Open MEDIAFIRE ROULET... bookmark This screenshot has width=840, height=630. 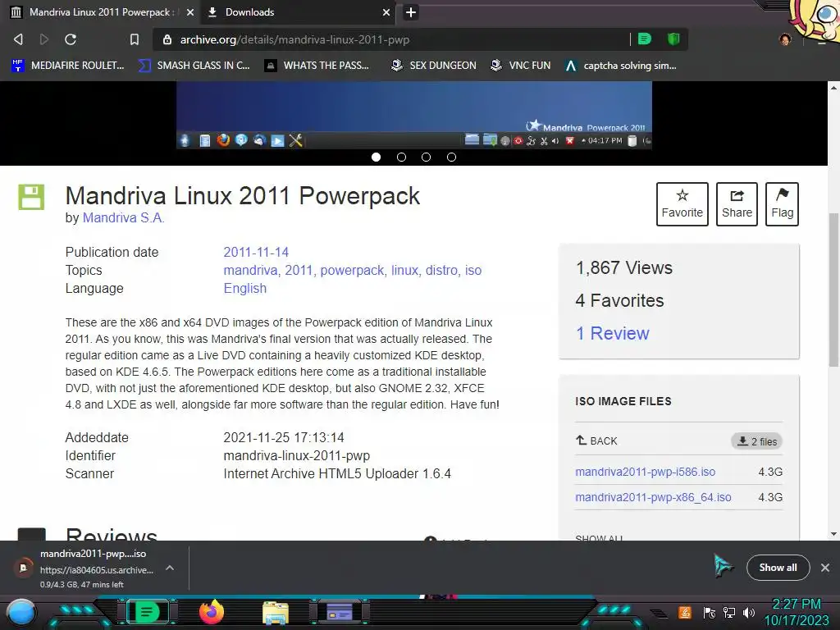point(67,66)
